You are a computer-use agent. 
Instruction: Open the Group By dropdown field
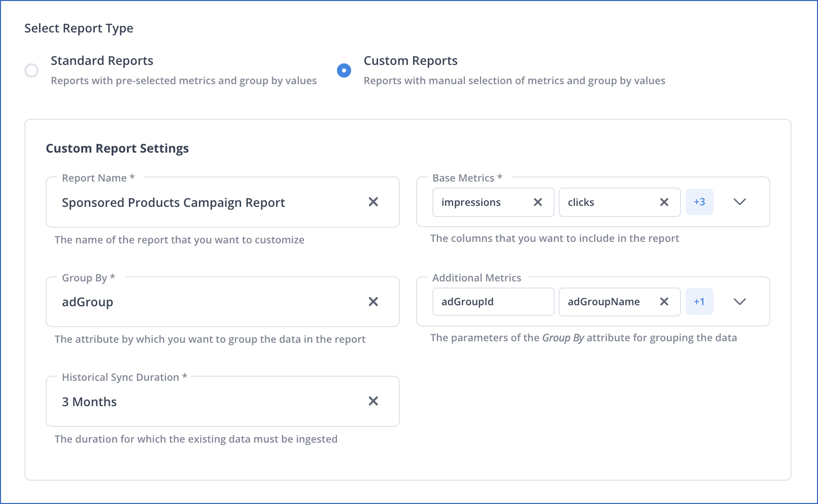223,302
